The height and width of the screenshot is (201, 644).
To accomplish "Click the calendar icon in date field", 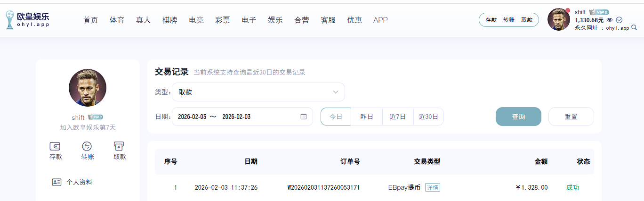I will [x=304, y=117].
